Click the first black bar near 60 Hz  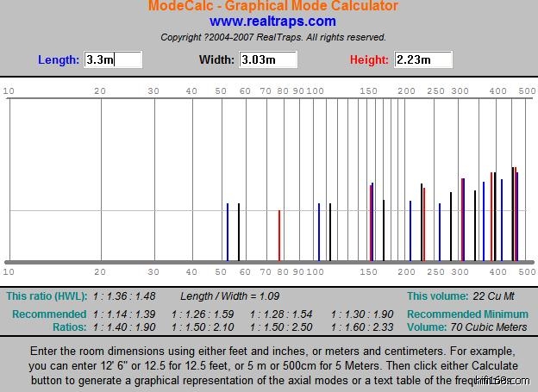tap(239, 231)
